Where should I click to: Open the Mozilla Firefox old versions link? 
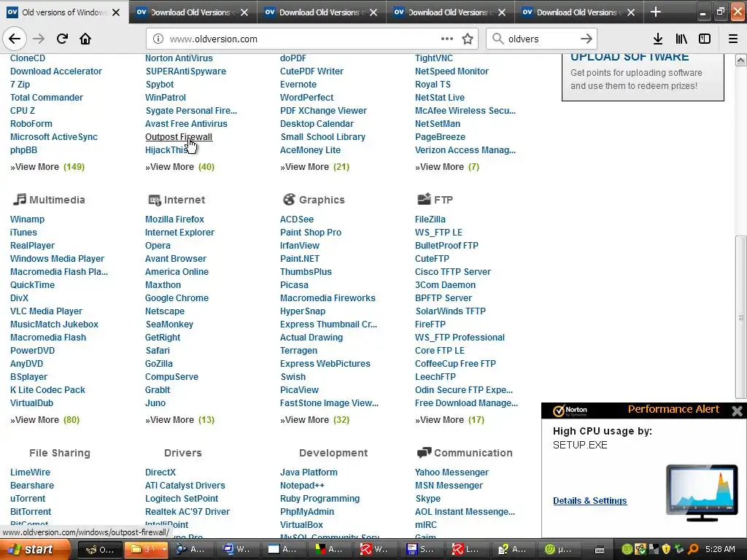[174, 219]
